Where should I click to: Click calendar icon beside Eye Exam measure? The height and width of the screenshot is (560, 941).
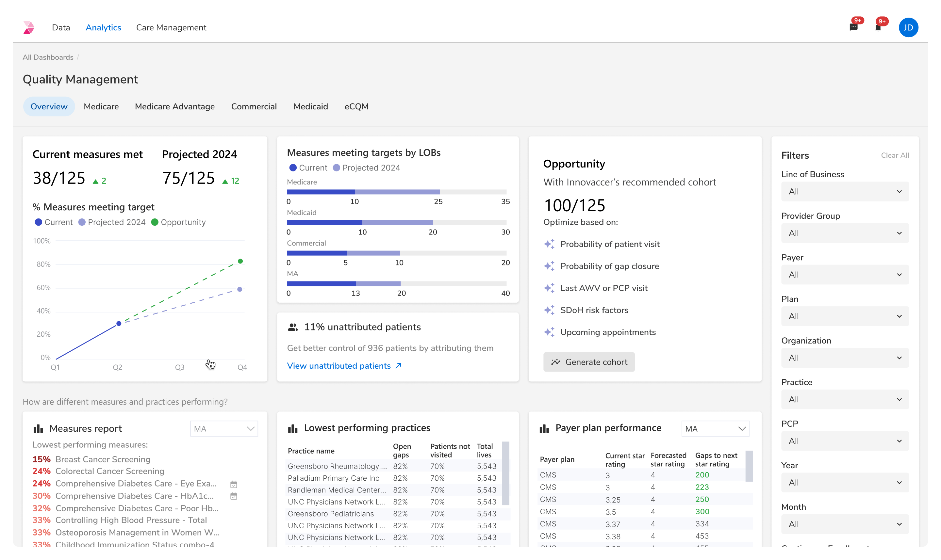click(x=234, y=484)
